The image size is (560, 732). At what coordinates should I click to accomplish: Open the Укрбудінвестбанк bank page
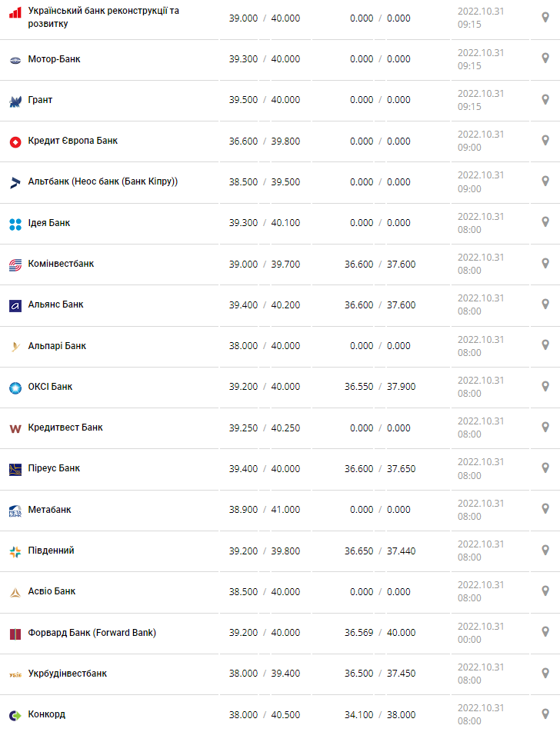coord(68,674)
